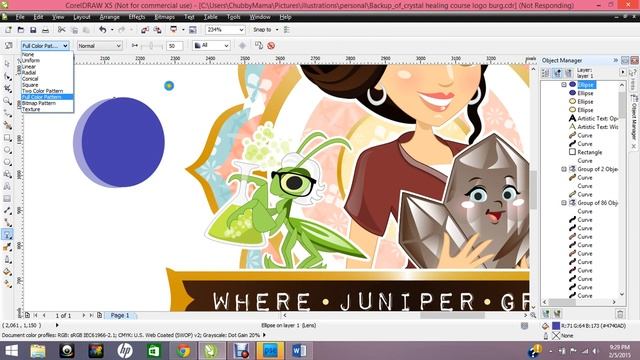Select the Table tool in the toolbox
The height and width of the screenshot is (360, 640).
point(7,198)
